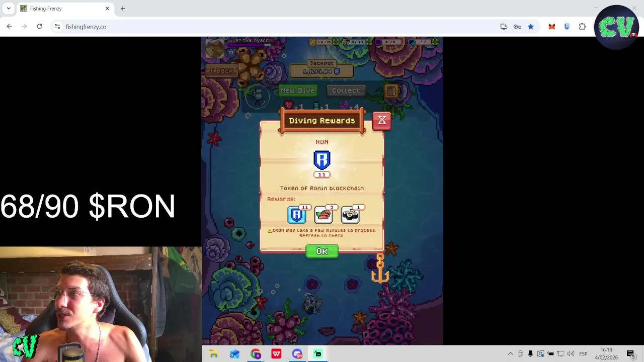This screenshot has height=362, width=644.
Task: Open the notification center
Action: 630,354
